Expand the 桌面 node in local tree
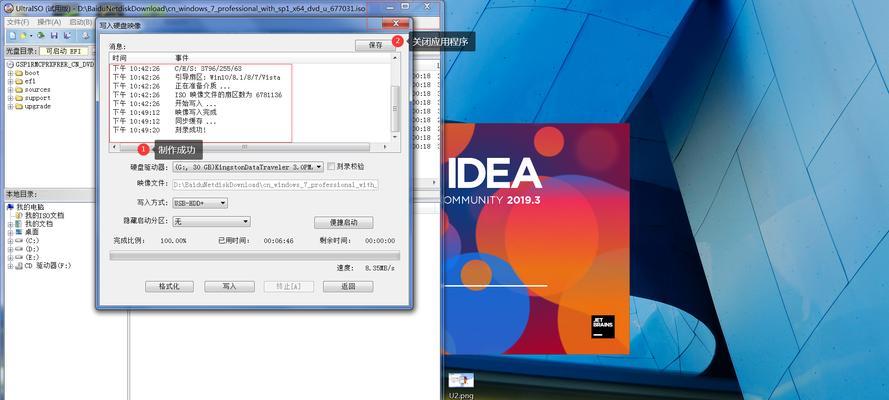This screenshot has height=400, width=889. click(x=10, y=232)
